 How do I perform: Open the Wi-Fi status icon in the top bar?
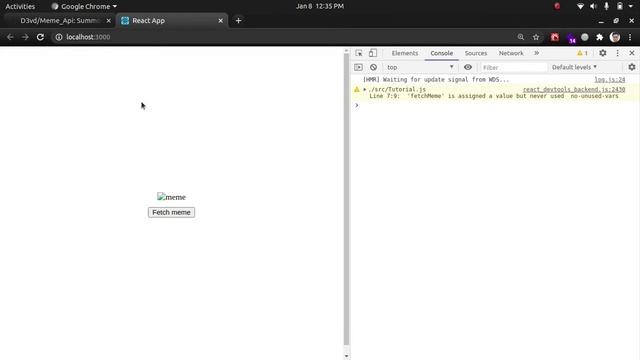click(580, 6)
